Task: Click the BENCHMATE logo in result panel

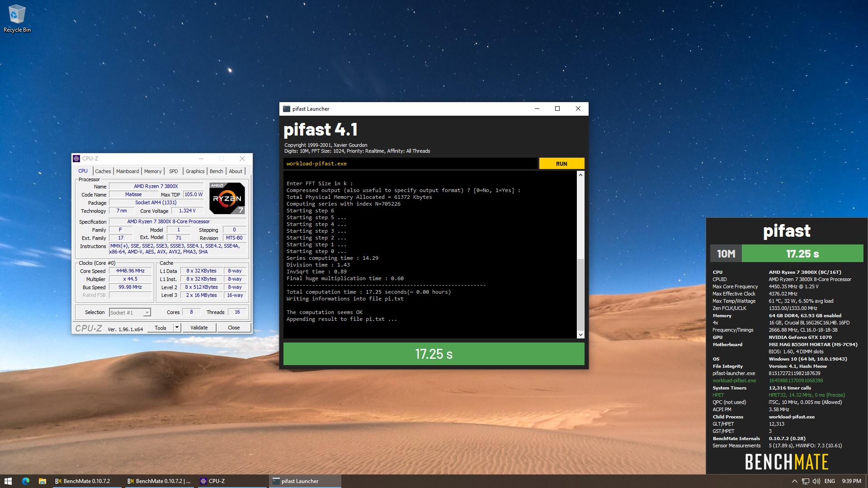Action: coord(787,462)
